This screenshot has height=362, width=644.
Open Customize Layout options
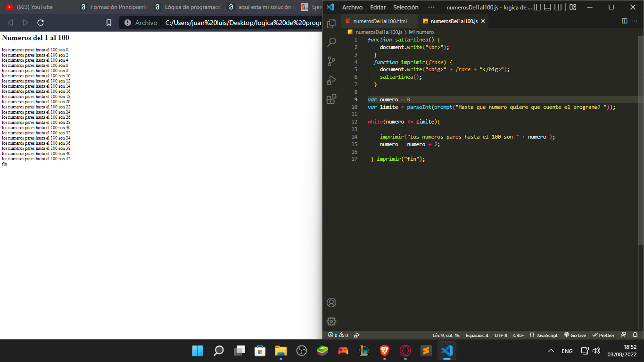[573, 7]
